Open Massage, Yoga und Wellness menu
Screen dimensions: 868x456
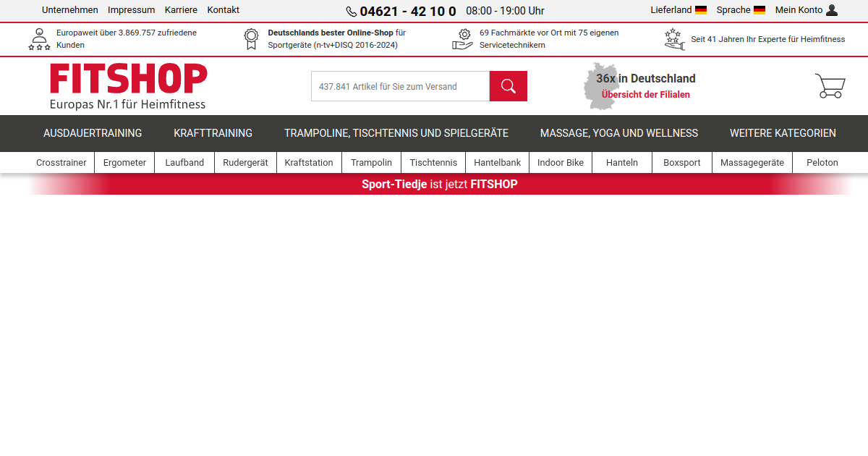point(619,133)
